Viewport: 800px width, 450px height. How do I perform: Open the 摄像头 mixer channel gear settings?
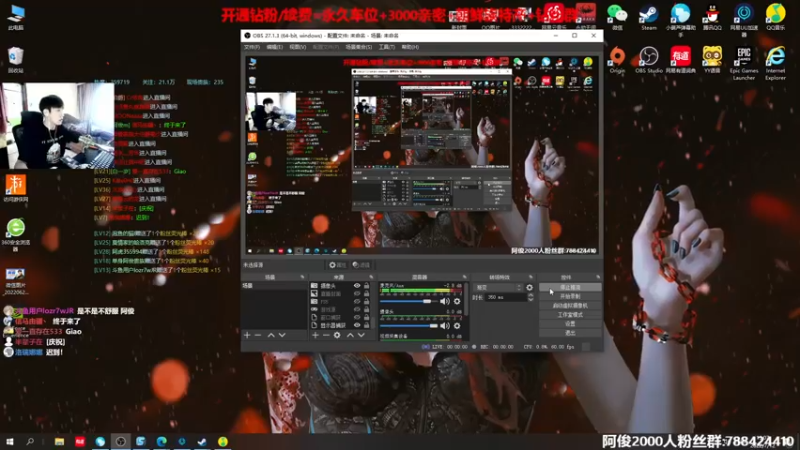point(457,326)
